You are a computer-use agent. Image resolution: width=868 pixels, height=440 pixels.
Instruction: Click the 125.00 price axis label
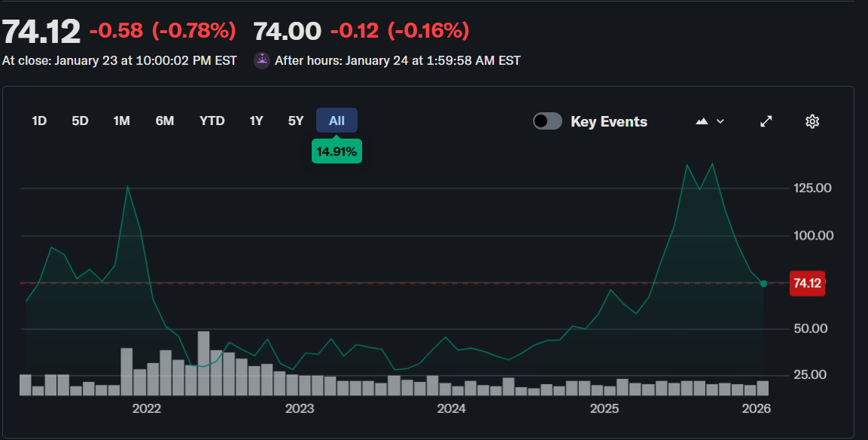click(x=812, y=188)
